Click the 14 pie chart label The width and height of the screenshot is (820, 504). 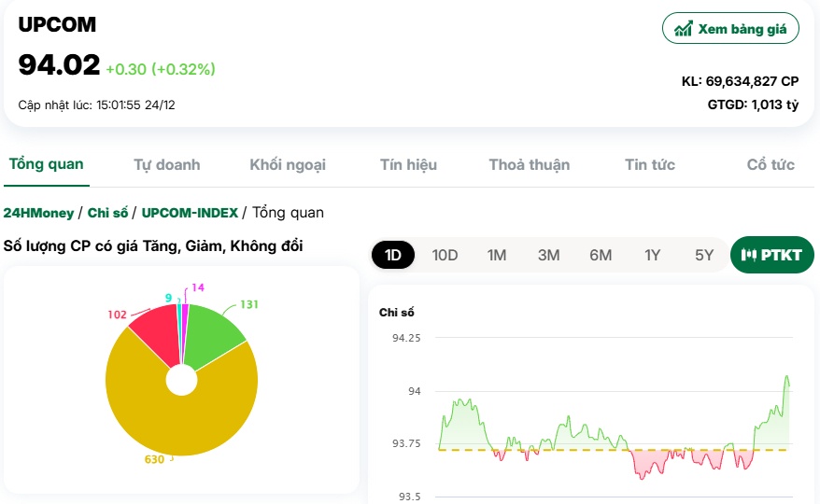click(198, 287)
